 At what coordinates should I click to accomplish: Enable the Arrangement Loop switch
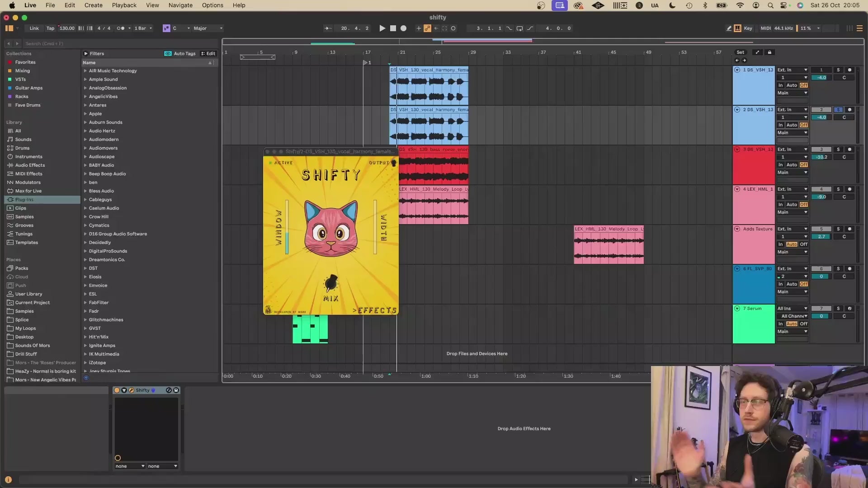coord(520,28)
